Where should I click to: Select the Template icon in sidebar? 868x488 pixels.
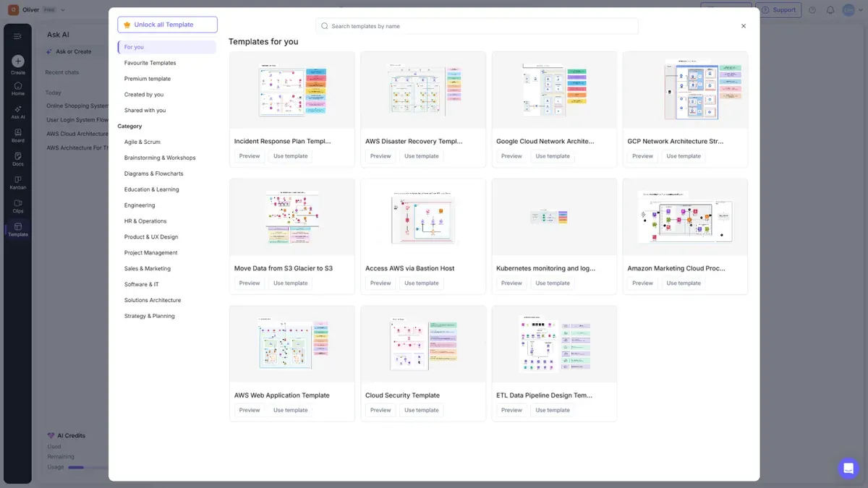click(x=17, y=230)
